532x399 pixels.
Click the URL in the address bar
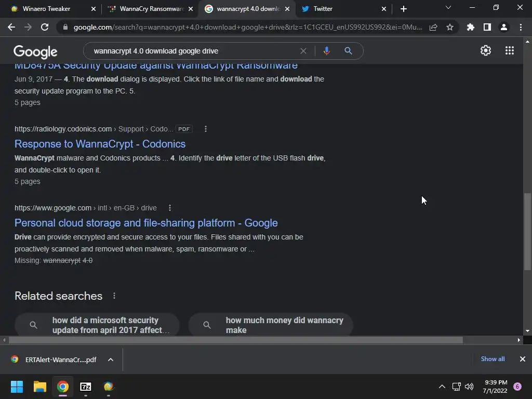click(x=248, y=27)
